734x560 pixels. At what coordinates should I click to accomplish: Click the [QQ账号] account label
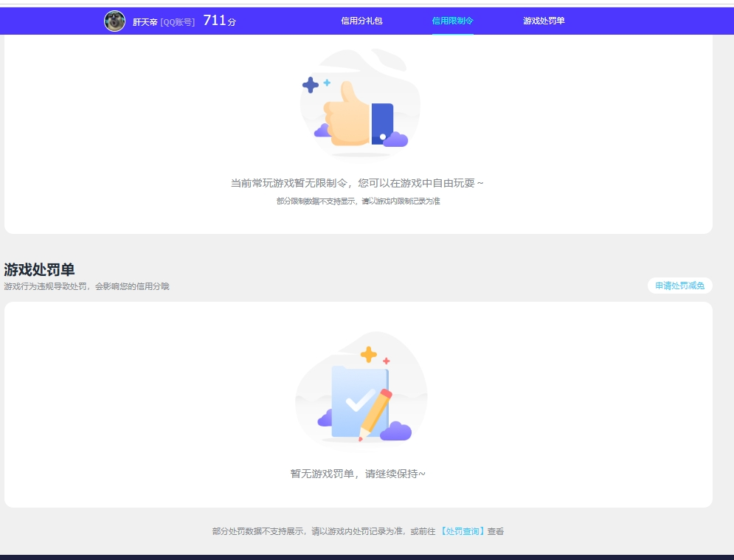(178, 22)
